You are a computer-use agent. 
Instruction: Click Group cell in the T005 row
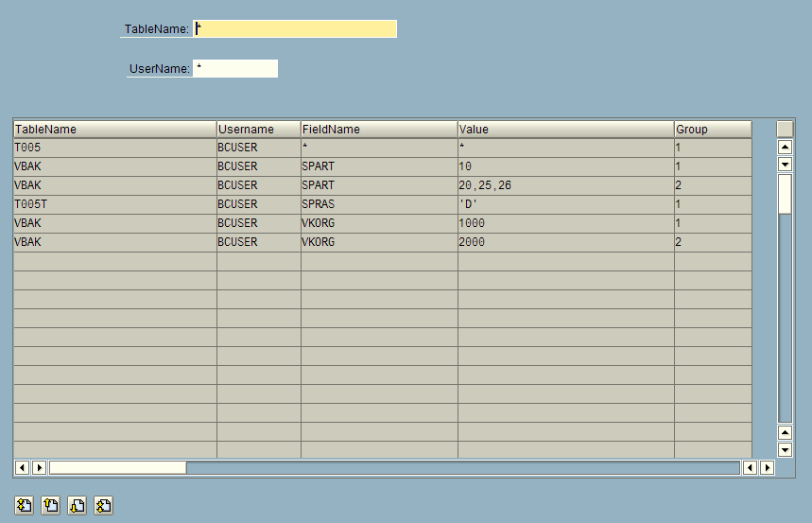click(713, 148)
